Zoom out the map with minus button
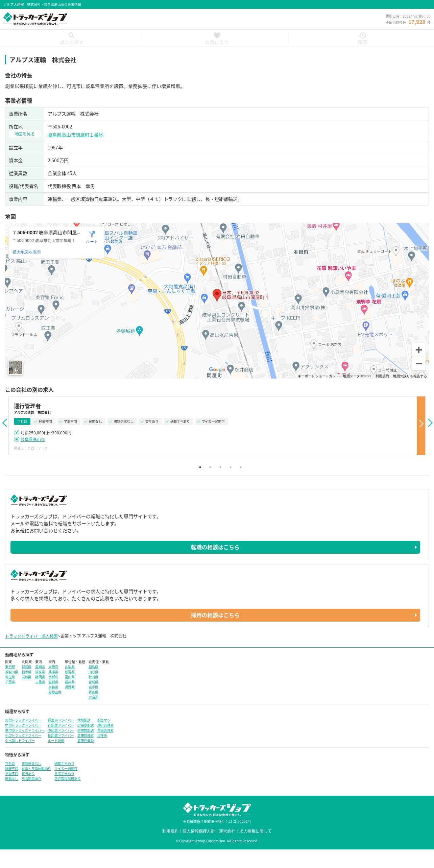434x868 pixels. pyautogui.click(x=418, y=364)
